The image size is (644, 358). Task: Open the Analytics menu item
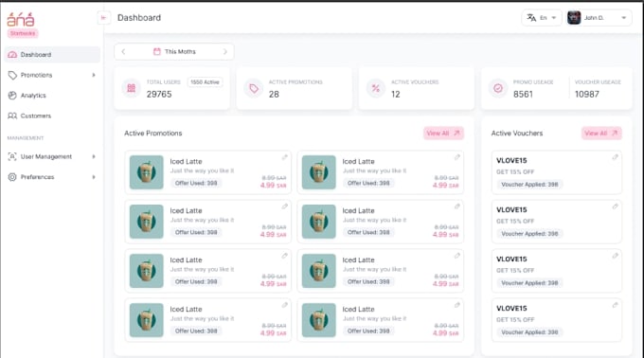pos(52,96)
